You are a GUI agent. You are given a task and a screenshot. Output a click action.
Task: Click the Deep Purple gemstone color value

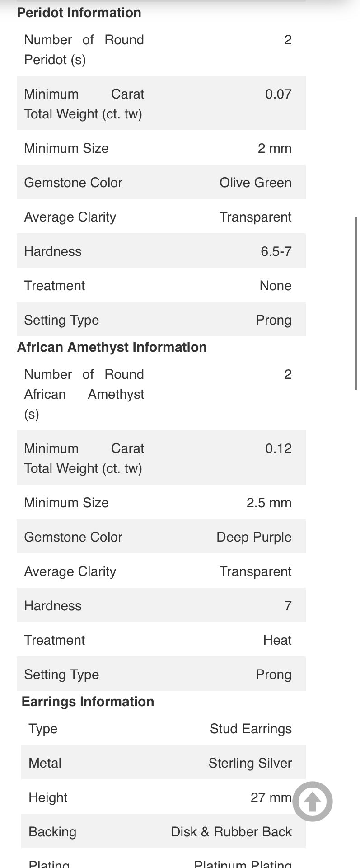click(x=254, y=537)
